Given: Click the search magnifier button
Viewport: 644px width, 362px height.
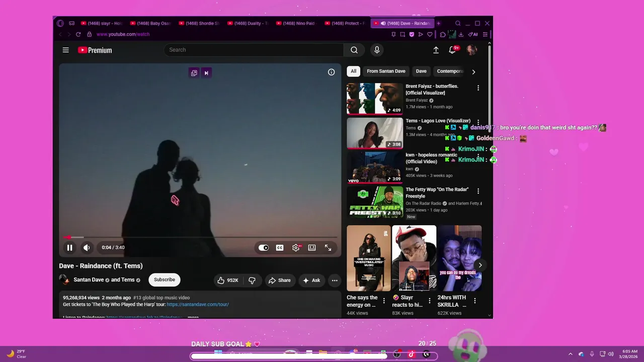Looking at the screenshot, I should pos(354,50).
